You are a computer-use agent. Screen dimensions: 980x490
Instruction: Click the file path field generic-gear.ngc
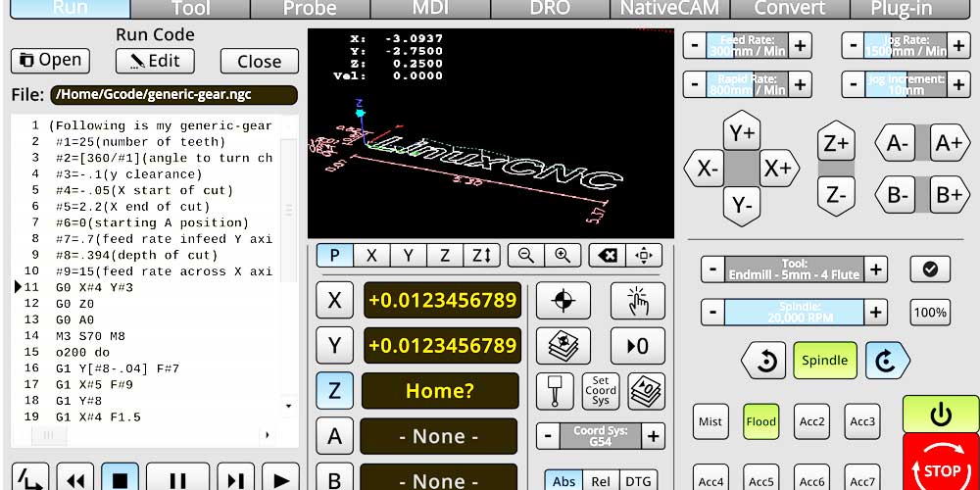[x=173, y=95]
